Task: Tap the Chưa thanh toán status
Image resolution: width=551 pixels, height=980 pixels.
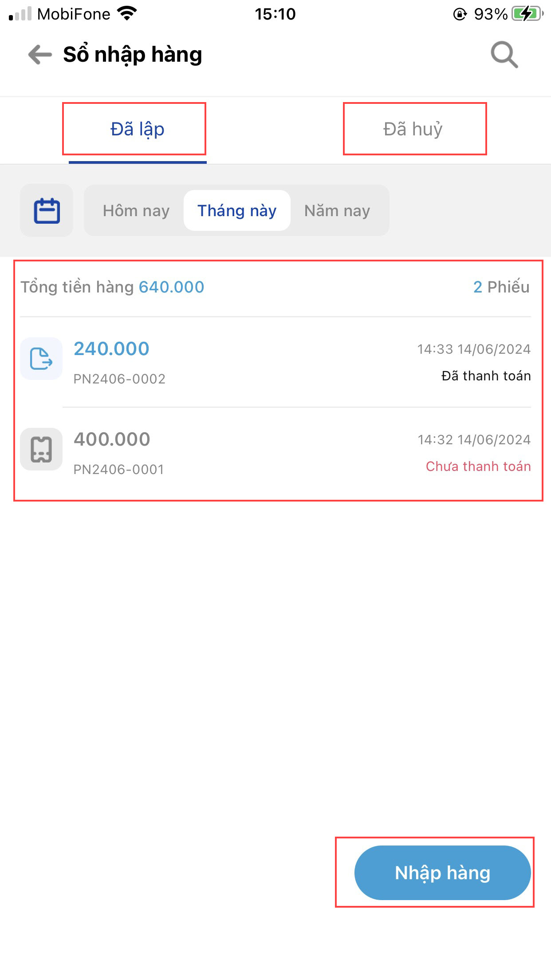Action: [478, 466]
